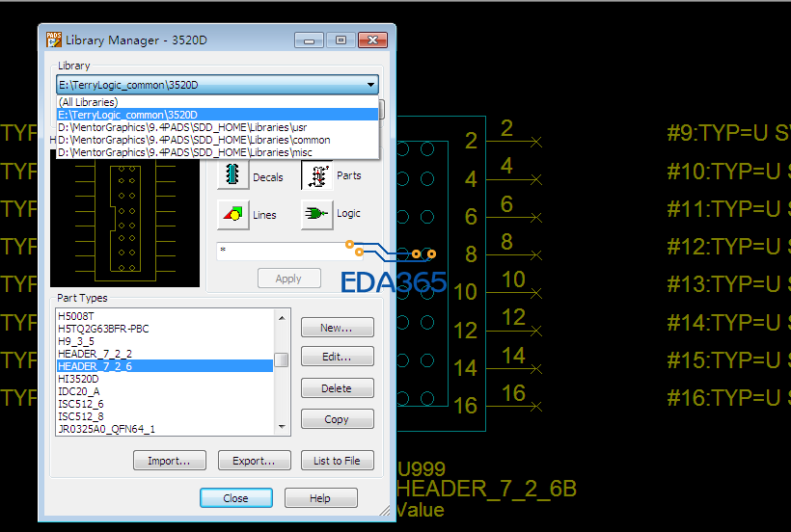791x532 pixels.
Task: Maximize the Library Manager window
Action: point(341,40)
